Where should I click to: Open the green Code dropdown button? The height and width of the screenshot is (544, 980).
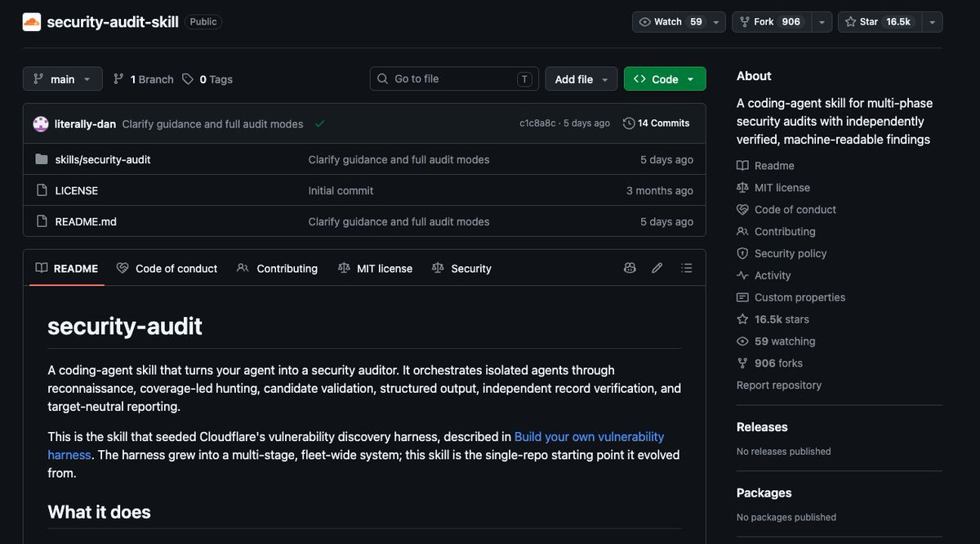pos(665,79)
